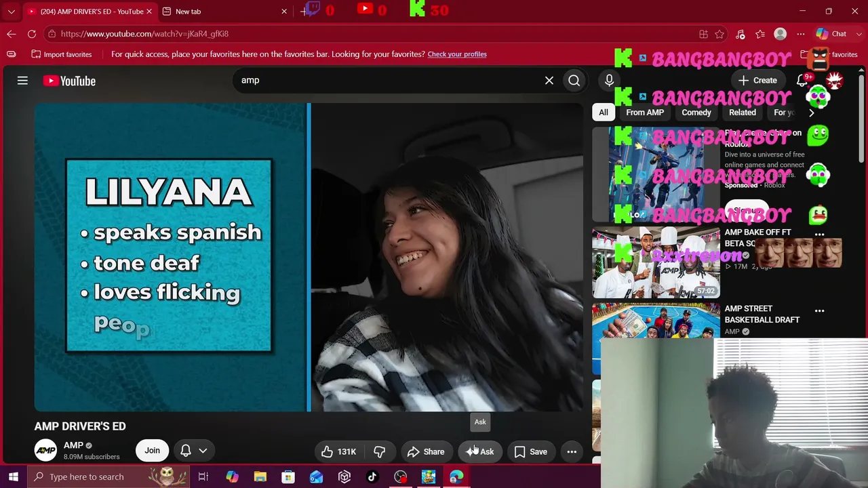Share the AMP DRIVER'S ED video
Viewport: 868px width, 488px height.
[x=426, y=451]
